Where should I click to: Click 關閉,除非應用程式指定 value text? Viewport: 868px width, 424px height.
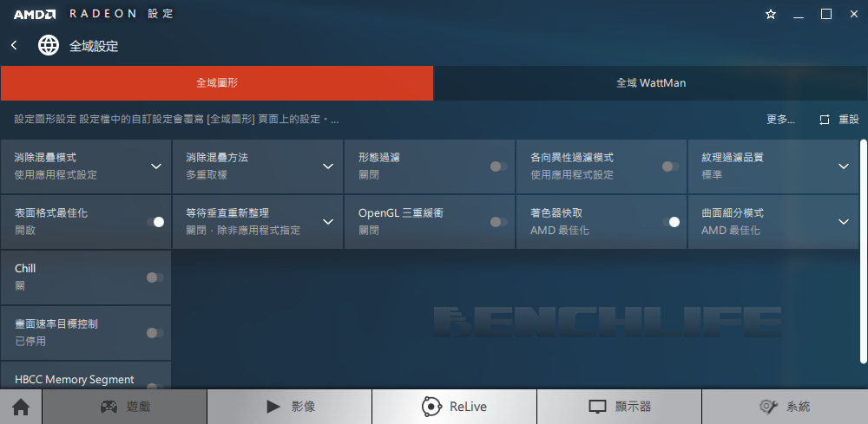point(243,230)
